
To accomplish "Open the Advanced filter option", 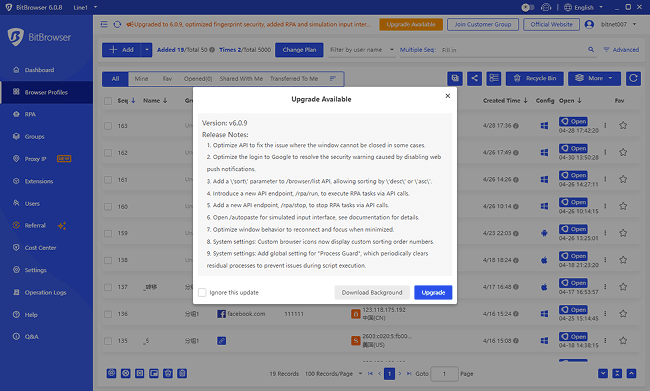I will click(621, 50).
